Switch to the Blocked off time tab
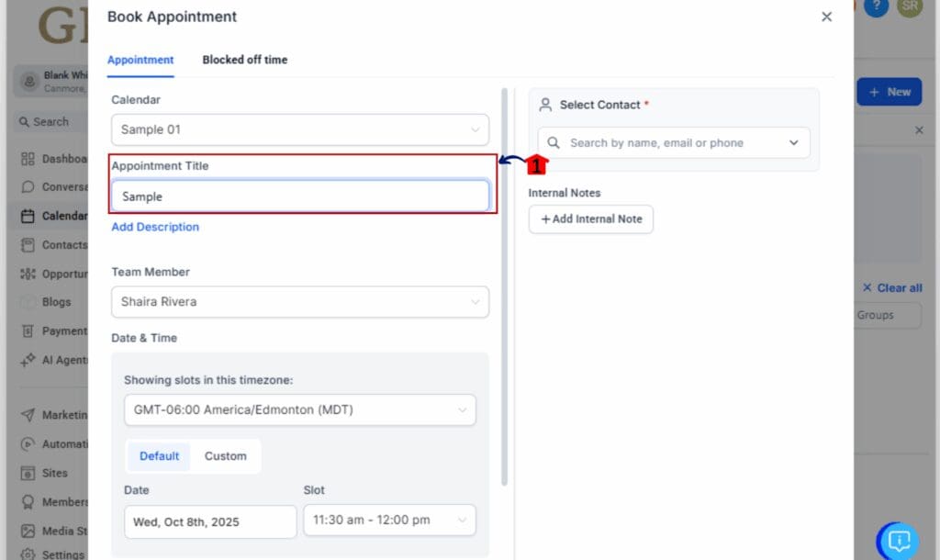This screenshot has height=560, width=940. point(244,59)
